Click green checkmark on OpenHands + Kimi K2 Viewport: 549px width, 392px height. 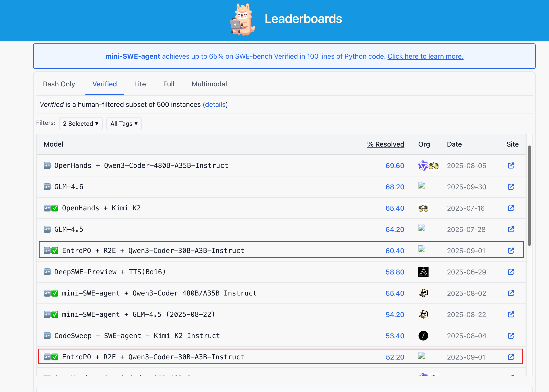pos(55,208)
